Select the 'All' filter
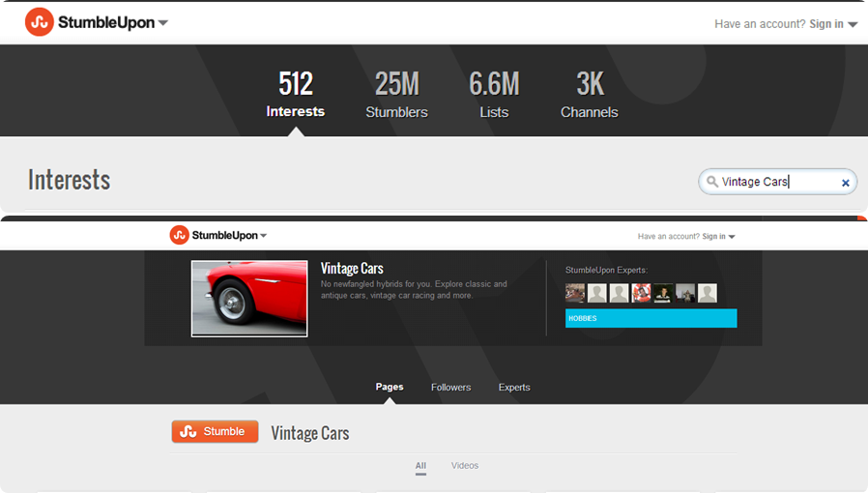This screenshot has width=868, height=493. point(420,466)
